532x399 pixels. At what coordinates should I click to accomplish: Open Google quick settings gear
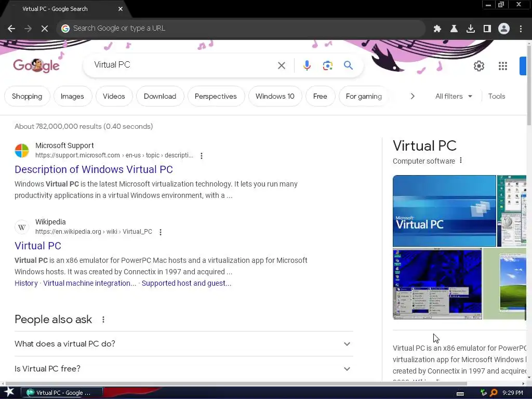click(478, 66)
